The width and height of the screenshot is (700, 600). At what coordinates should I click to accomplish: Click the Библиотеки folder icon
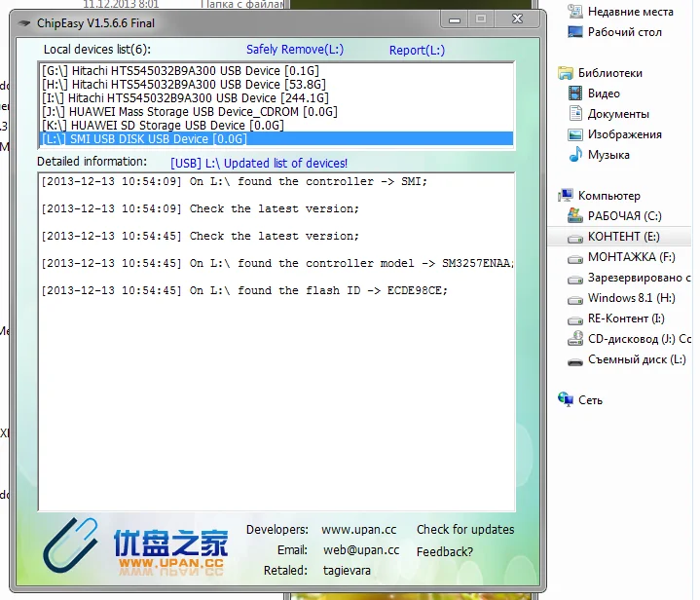pyautogui.click(x=566, y=73)
